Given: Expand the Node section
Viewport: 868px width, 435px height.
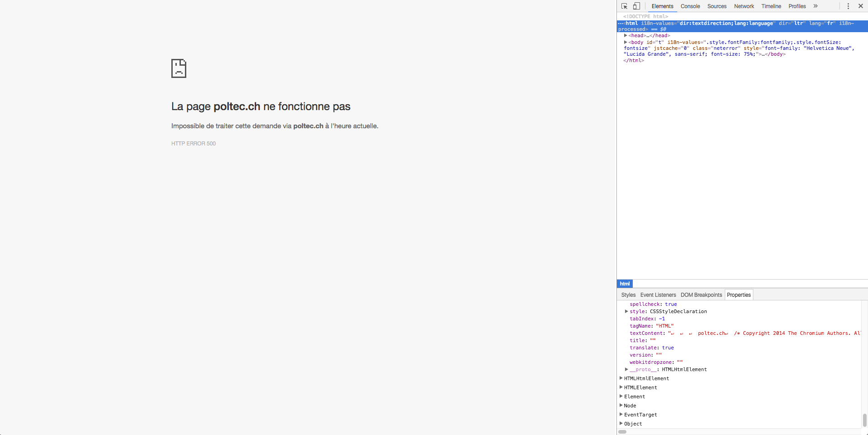Looking at the screenshot, I should 621,406.
